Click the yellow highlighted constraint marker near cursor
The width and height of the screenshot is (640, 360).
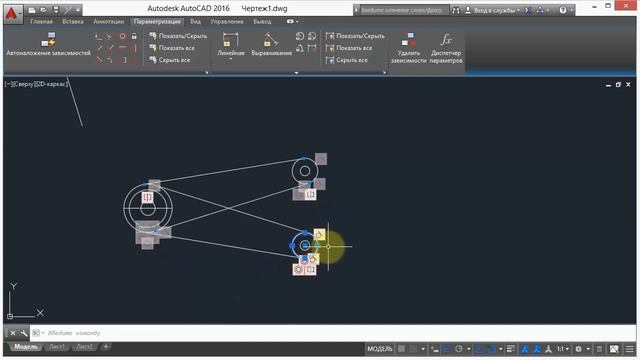[x=319, y=235]
